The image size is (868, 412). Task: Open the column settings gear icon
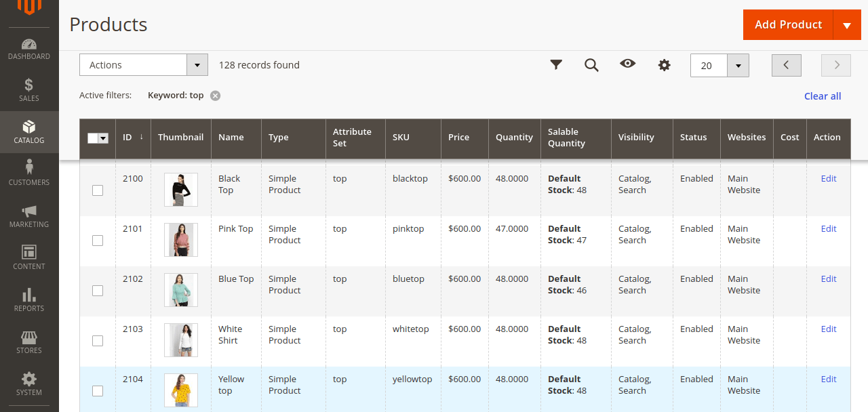point(664,64)
